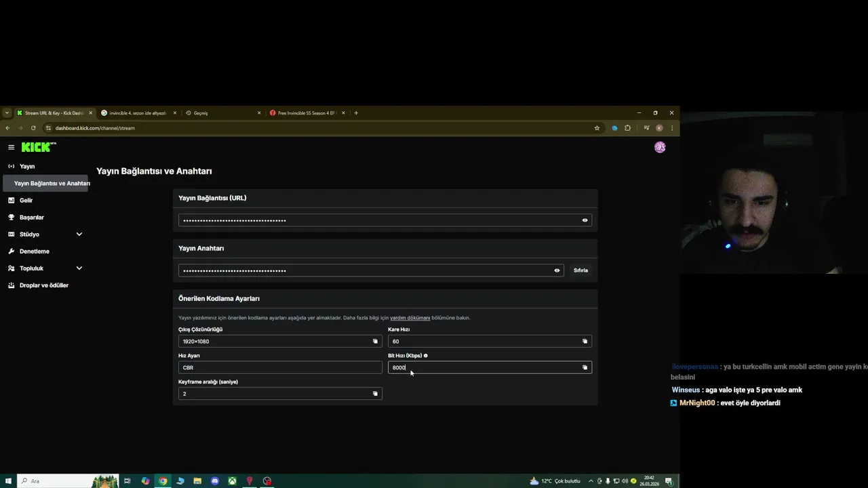
Task: Open a new browser tab
Action: [356, 113]
